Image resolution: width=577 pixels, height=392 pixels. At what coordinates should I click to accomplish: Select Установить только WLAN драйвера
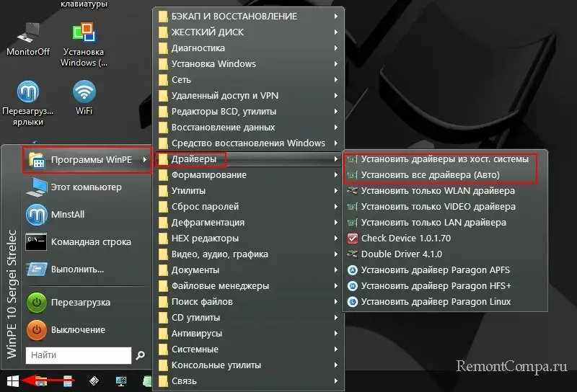[x=444, y=191]
